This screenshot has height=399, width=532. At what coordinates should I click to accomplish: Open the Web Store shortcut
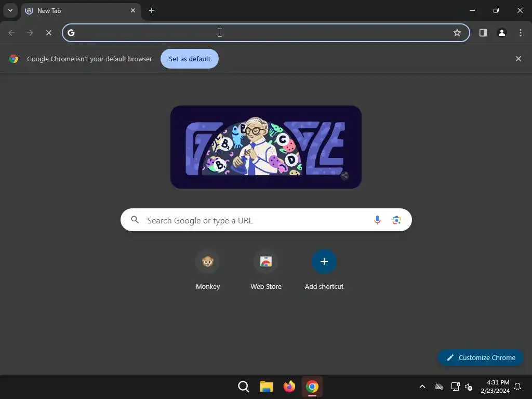coord(266,270)
